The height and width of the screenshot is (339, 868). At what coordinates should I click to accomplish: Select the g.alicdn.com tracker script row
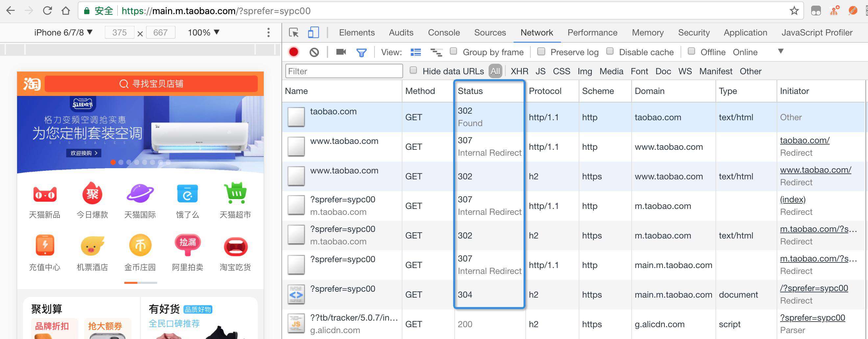[573, 324]
